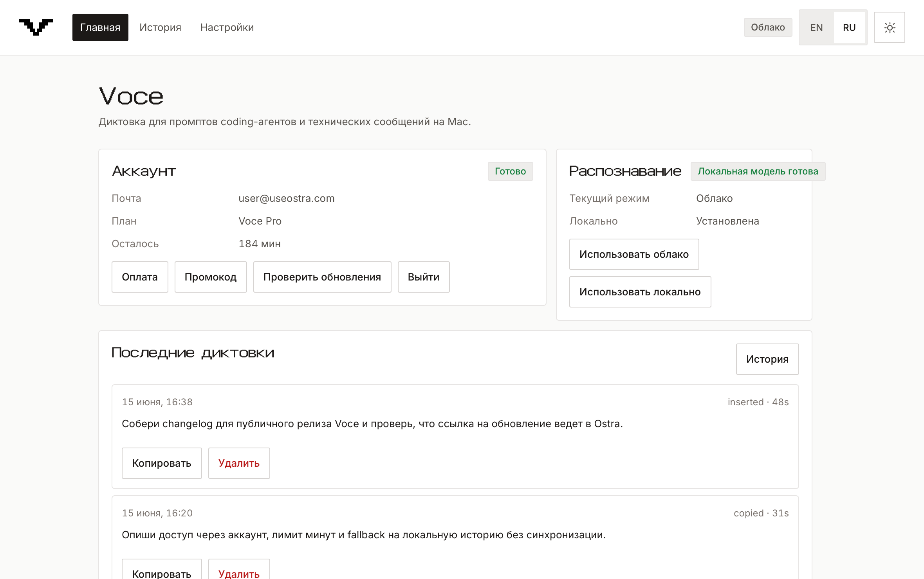Choose Использовать облако recognition mode
The height and width of the screenshot is (579, 924).
634,254
